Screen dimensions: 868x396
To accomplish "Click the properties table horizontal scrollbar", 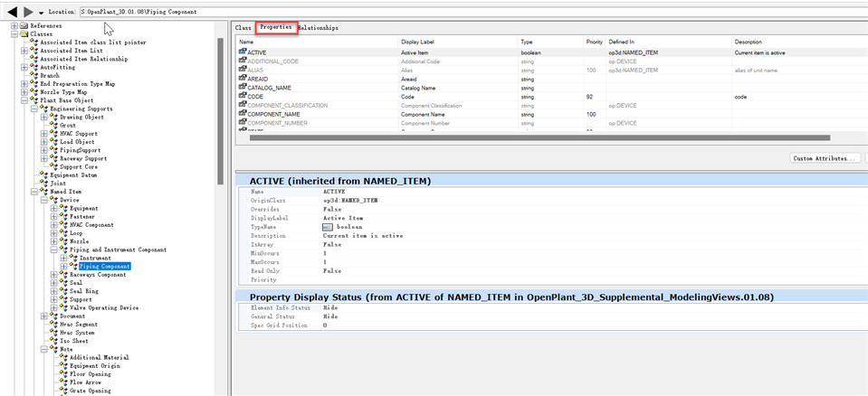I will tap(539, 137).
